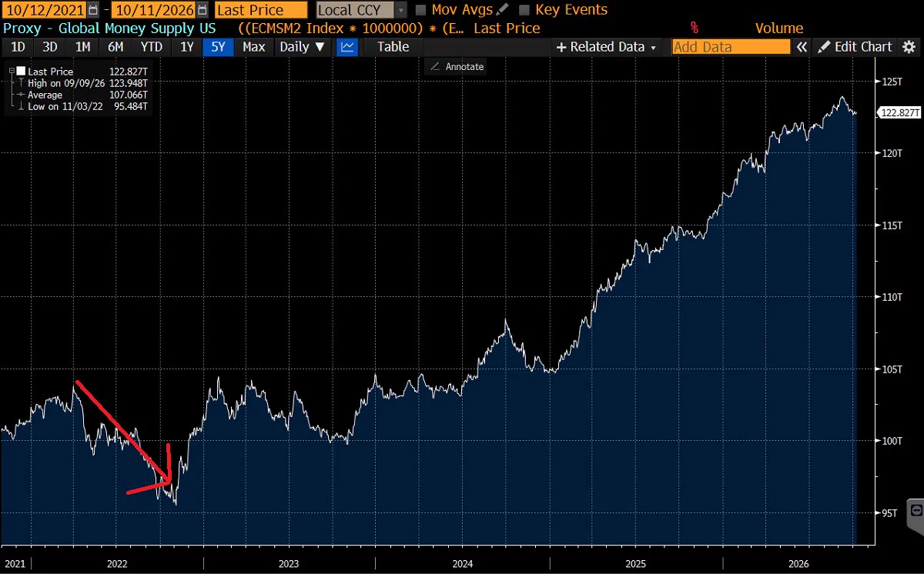The width and height of the screenshot is (924, 574).
Task: Click the Last Price label after the formula
Action: (507, 28)
